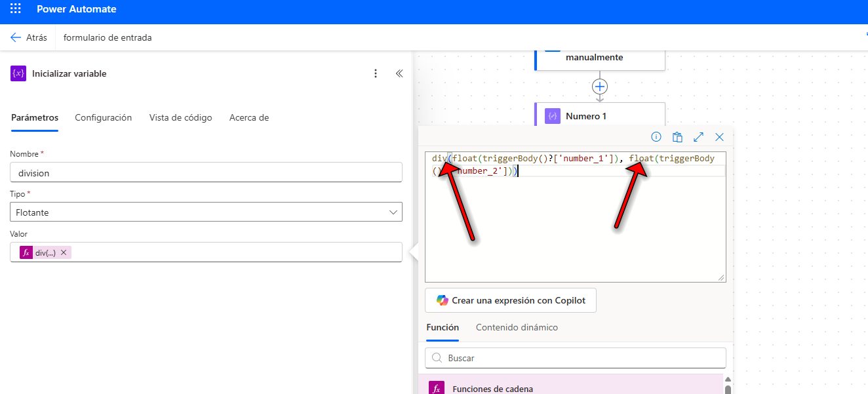Image resolution: width=868 pixels, height=394 pixels.
Task: Click inside the expression text area
Action: tap(575, 216)
